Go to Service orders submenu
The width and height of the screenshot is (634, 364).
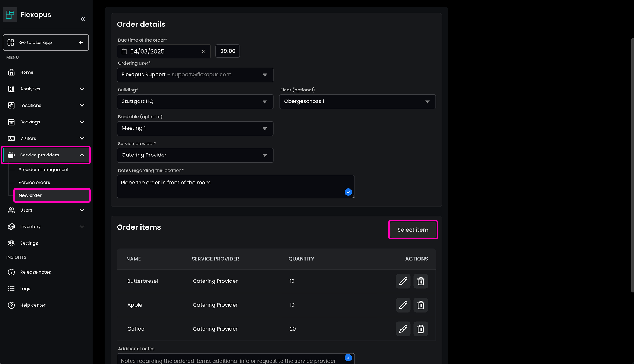34,183
